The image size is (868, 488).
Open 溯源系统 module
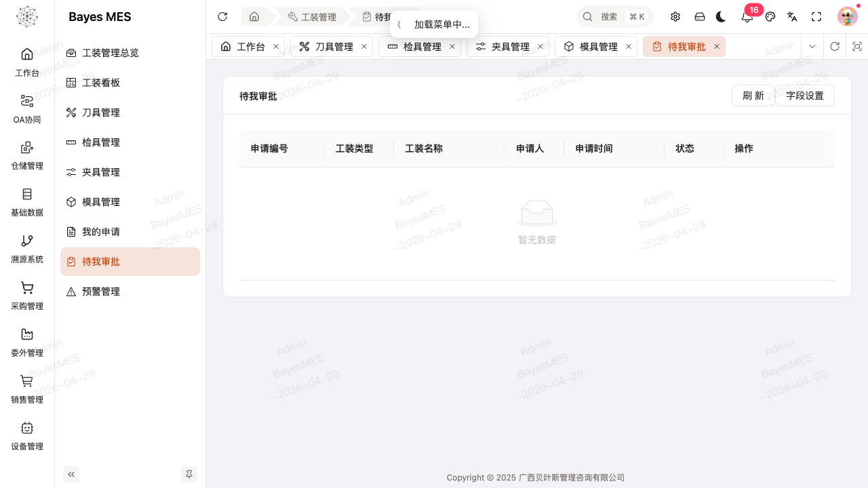(x=27, y=249)
